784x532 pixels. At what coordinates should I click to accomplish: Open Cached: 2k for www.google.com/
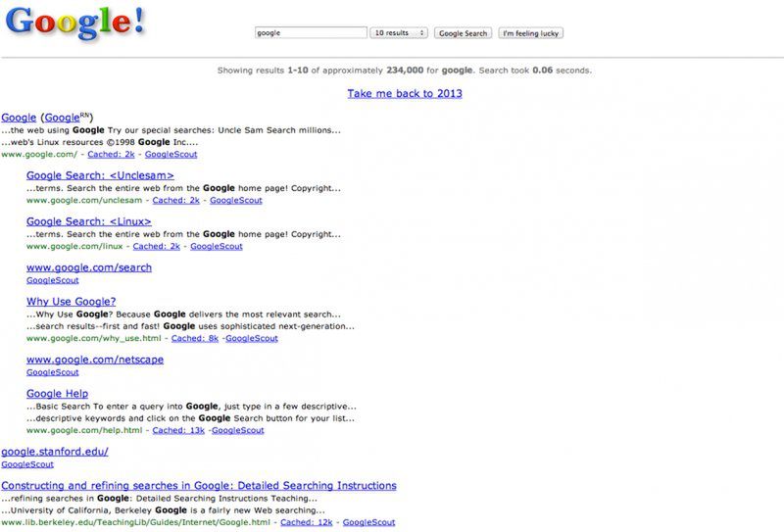point(111,154)
